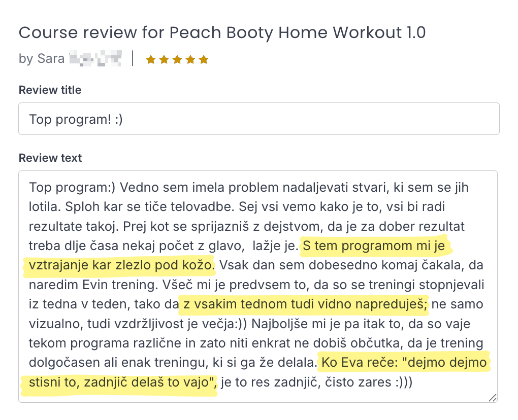Click the author name "by Sara"
The width and height of the screenshot is (518, 420).
pos(42,59)
